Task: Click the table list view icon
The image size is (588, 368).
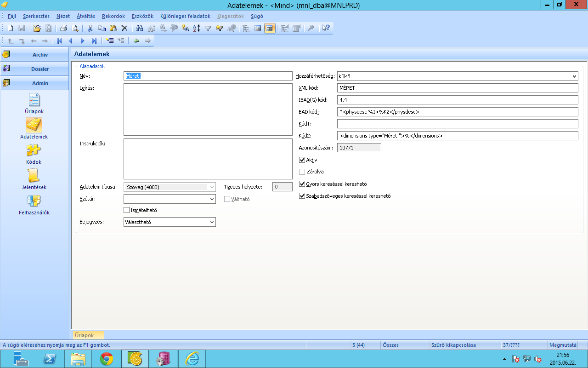Action: tap(258, 28)
